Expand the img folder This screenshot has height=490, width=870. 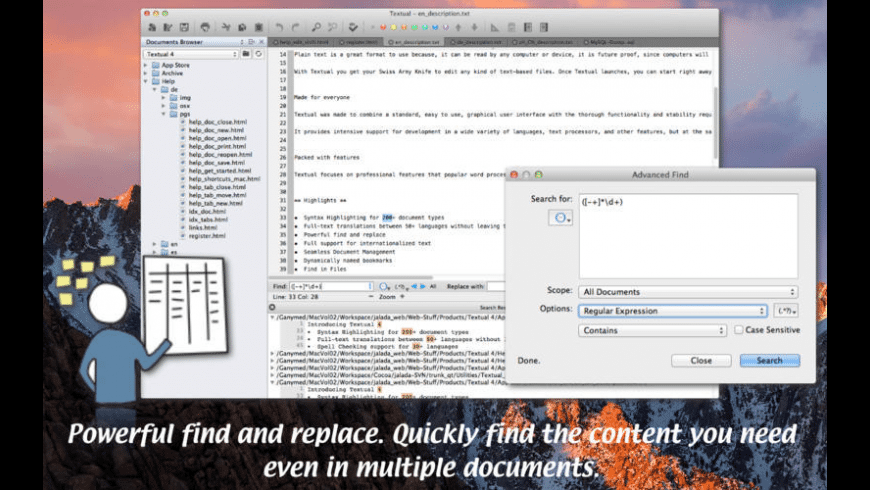pyautogui.click(x=164, y=98)
